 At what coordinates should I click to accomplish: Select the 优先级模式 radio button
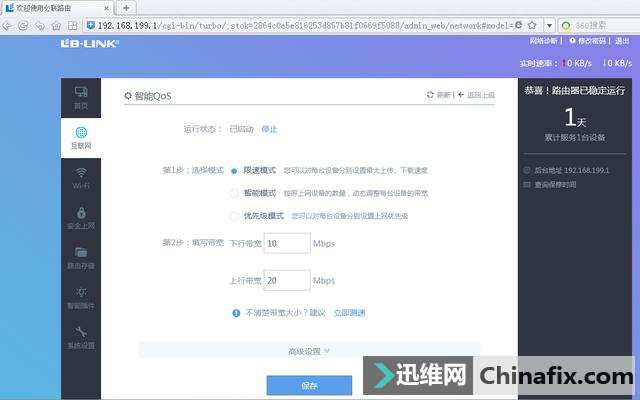coord(234,215)
